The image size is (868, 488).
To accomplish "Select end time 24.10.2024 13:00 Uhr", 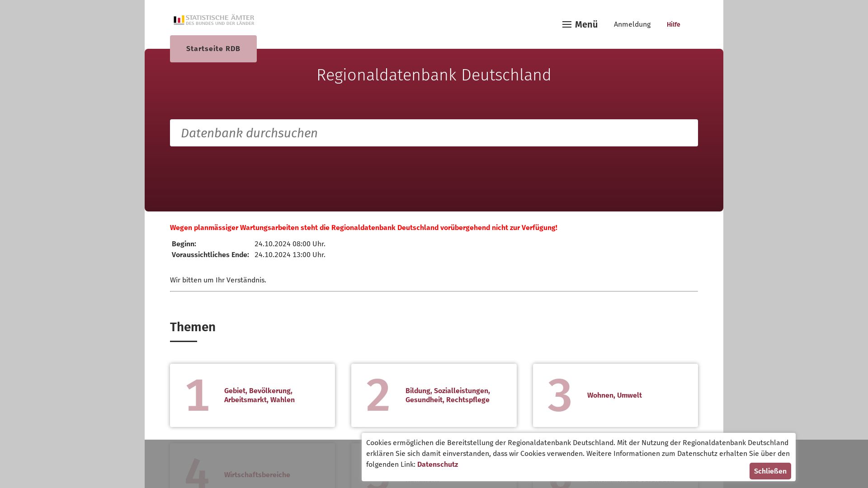I will pyautogui.click(x=290, y=255).
